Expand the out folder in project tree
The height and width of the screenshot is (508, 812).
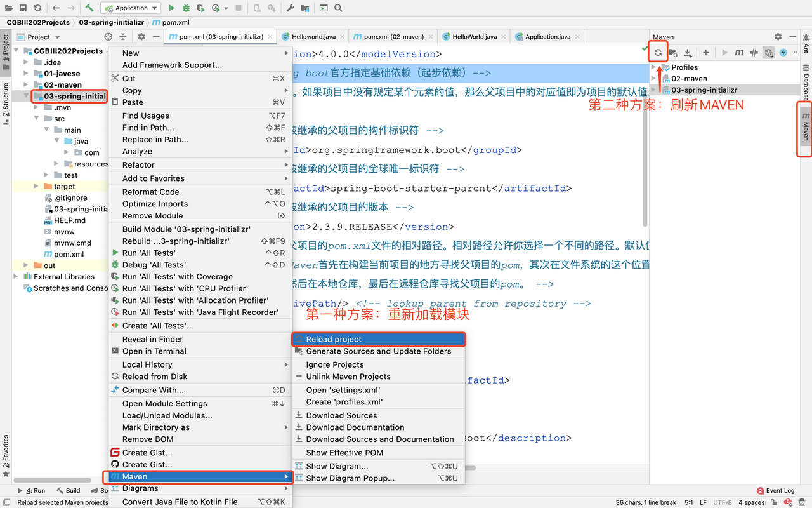pyautogui.click(x=26, y=265)
